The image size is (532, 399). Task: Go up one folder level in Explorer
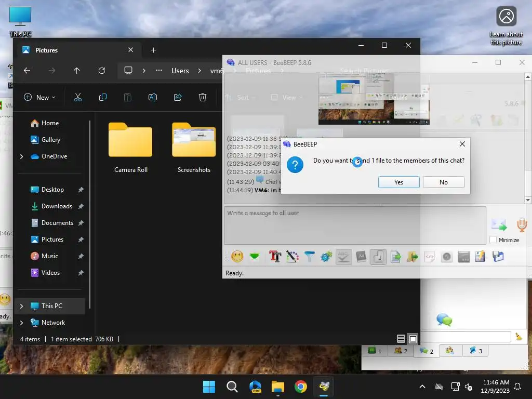[77, 71]
